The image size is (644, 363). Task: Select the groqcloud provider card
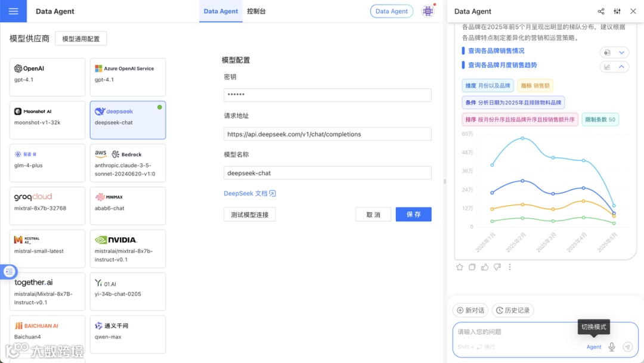pyautogui.click(x=47, y=206)
